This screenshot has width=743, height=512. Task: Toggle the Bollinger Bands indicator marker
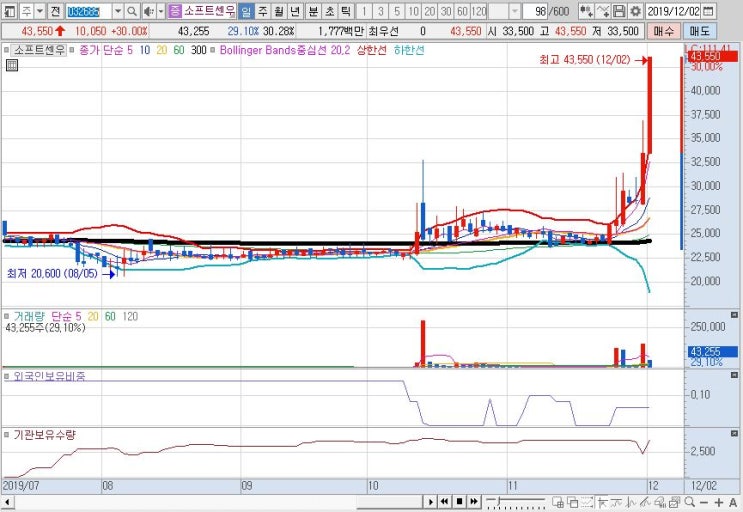213,50
